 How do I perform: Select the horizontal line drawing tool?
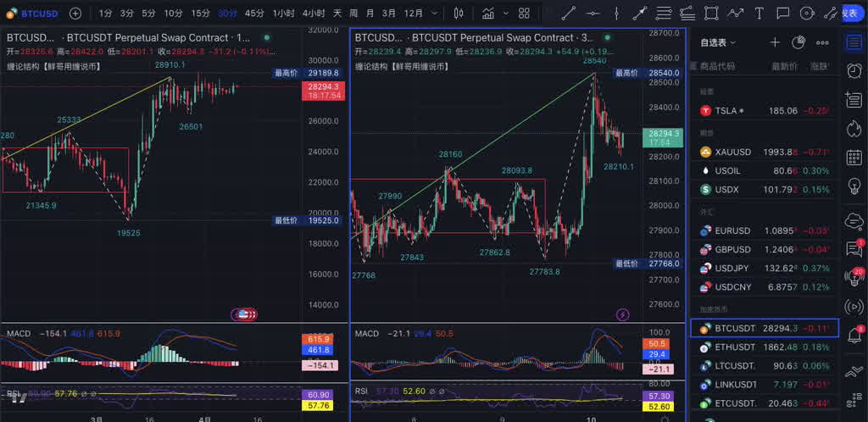click(593, 14)
